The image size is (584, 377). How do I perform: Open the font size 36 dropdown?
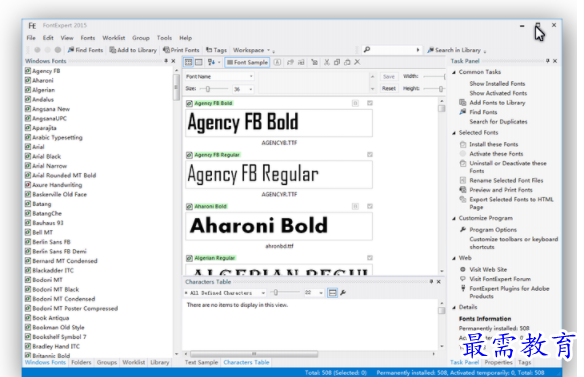[243, 89]
